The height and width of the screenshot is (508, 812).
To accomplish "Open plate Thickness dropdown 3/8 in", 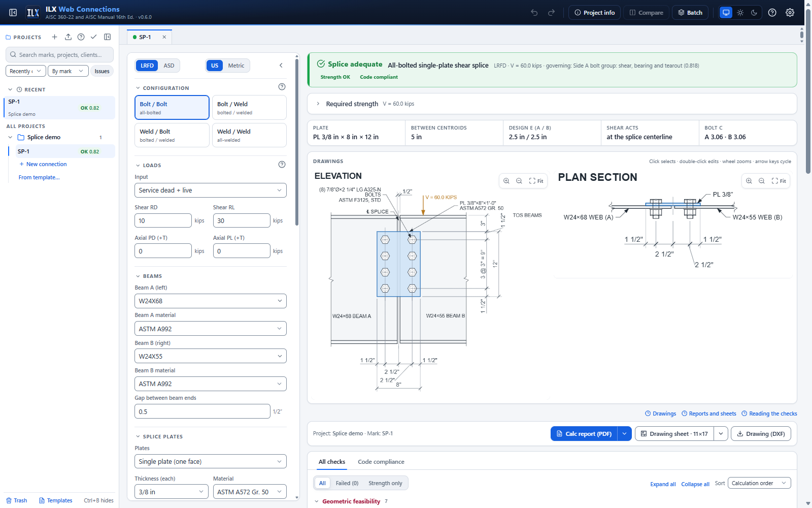I will click(x=172, y=492).
